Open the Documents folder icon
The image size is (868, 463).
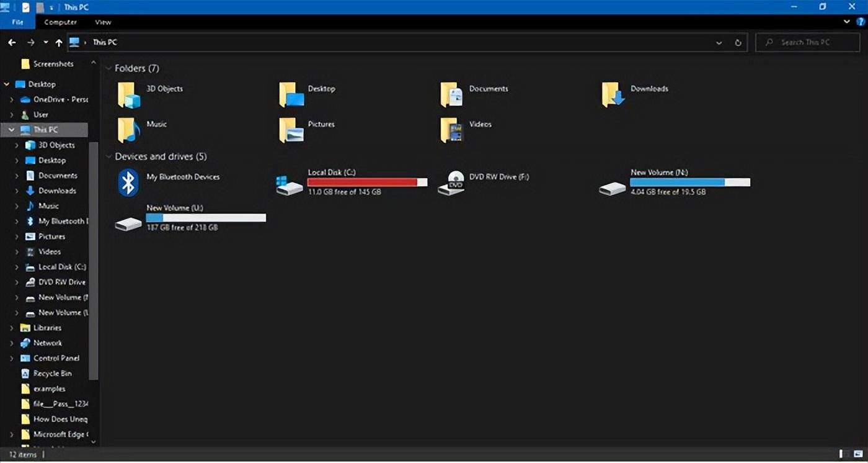451,95
